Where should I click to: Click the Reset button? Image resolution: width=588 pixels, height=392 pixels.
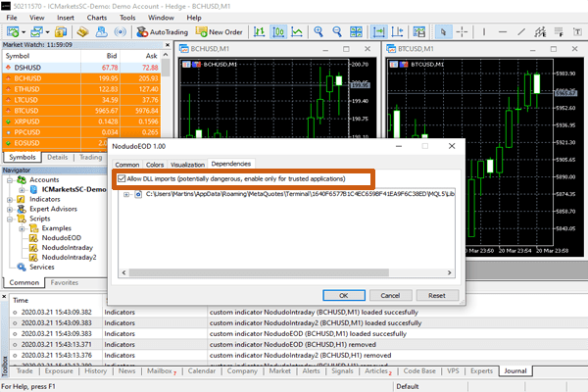[437, 295]
